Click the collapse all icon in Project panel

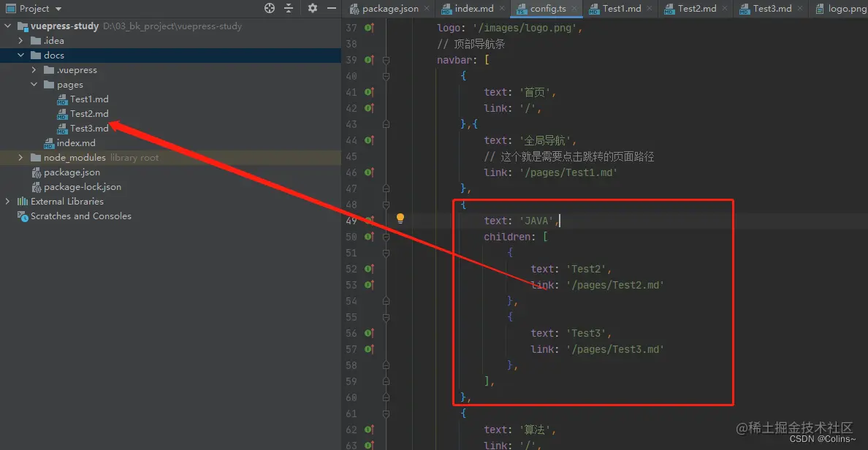(x=289, y=8)
